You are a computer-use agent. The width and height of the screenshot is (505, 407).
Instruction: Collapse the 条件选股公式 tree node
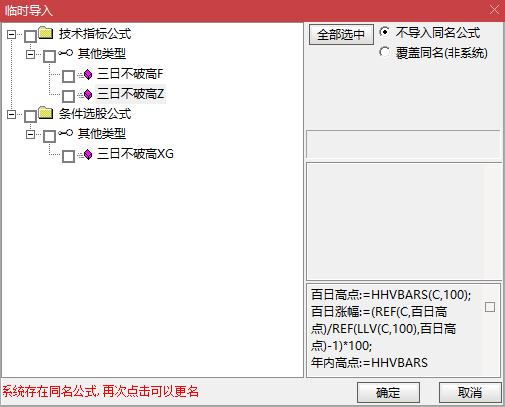(x=11, y=114)
